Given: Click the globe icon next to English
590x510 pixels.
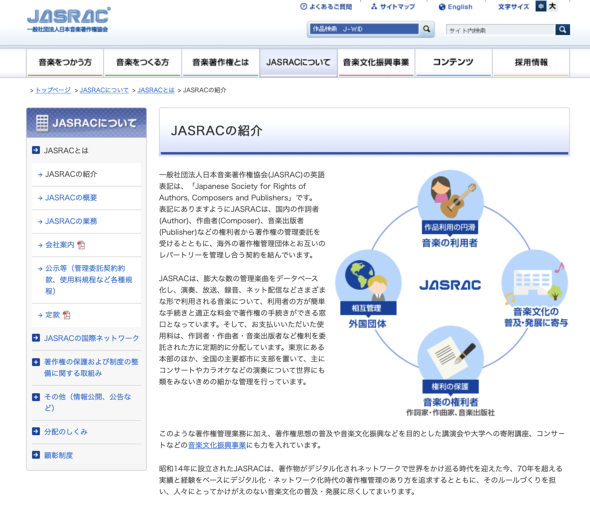Looking at the screenshot, I should (442, 7).
